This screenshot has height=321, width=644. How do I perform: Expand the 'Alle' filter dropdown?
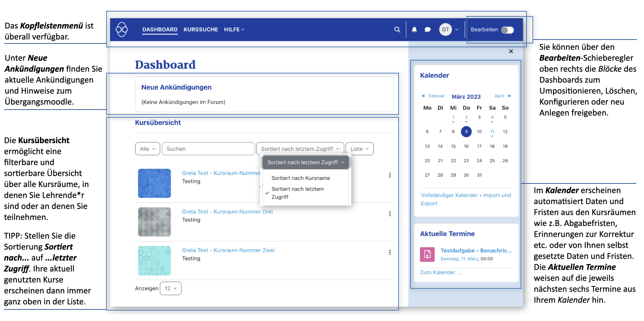[x=147, y=149]
